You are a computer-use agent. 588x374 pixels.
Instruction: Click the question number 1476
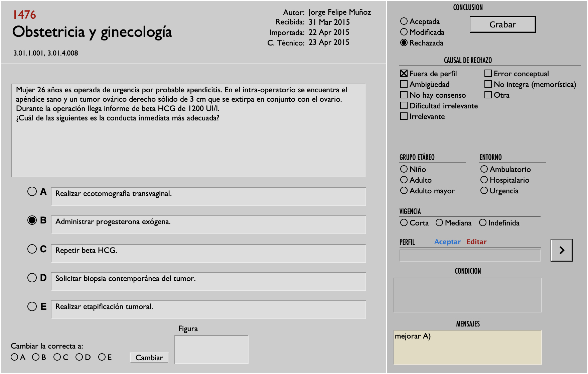coord(24,15)
